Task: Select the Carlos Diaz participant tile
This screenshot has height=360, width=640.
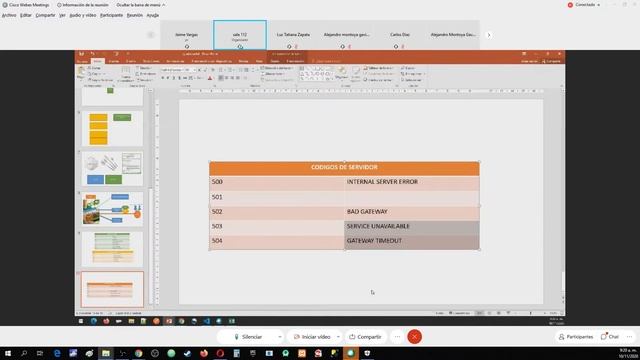Action: 400,35
